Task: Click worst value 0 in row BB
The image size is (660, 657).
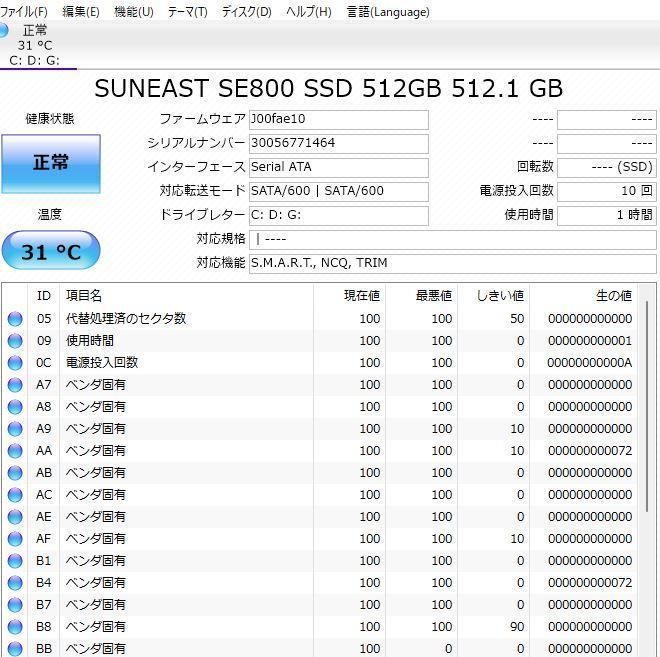Action: (448, 649)
